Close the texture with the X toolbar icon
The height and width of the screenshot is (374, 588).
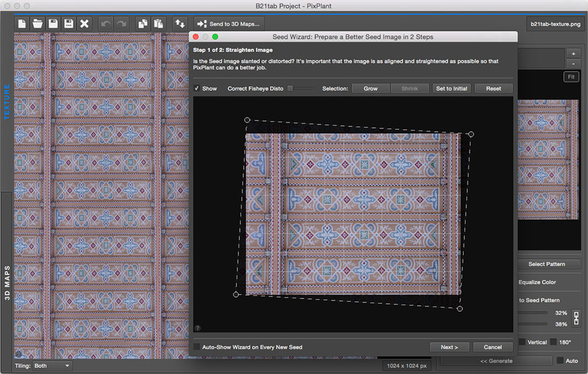(84, 23)
